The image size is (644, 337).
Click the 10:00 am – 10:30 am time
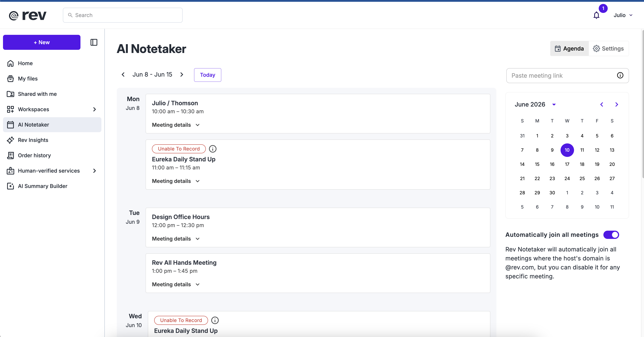[178, 111]
